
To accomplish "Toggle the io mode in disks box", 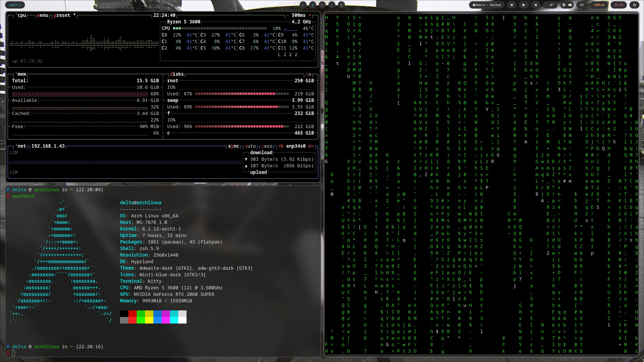I will click(308, 74).
